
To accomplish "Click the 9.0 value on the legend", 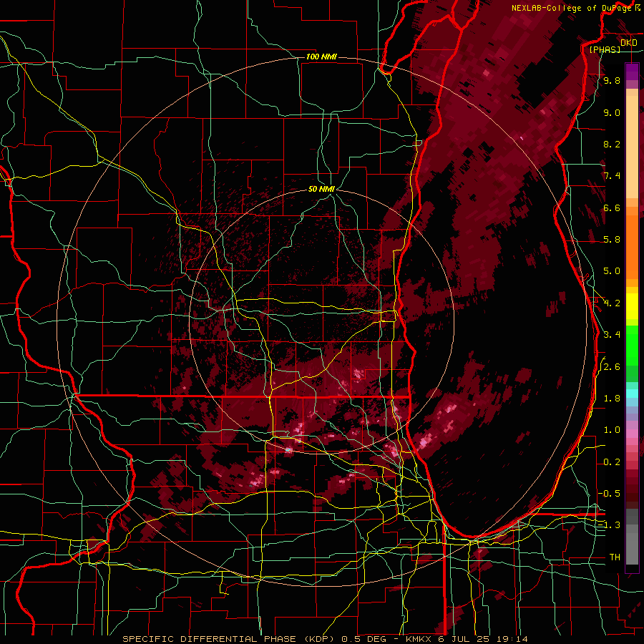I will [x=612, y=112].
